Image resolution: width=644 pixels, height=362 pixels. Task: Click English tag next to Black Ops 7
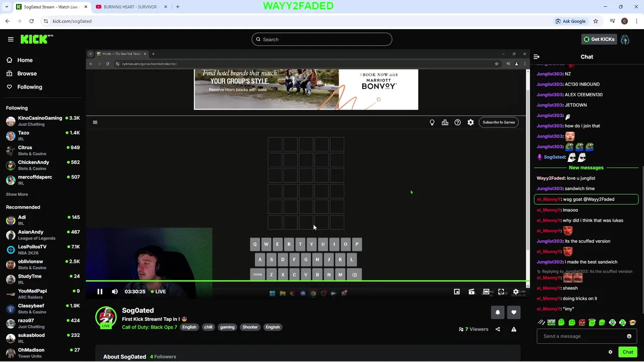tap(189, 327)
